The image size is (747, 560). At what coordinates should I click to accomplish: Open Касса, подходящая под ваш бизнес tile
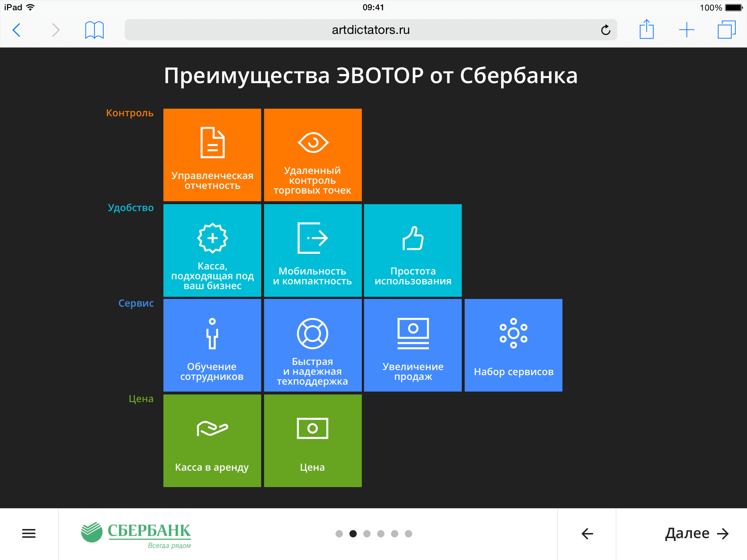point(212,250)
